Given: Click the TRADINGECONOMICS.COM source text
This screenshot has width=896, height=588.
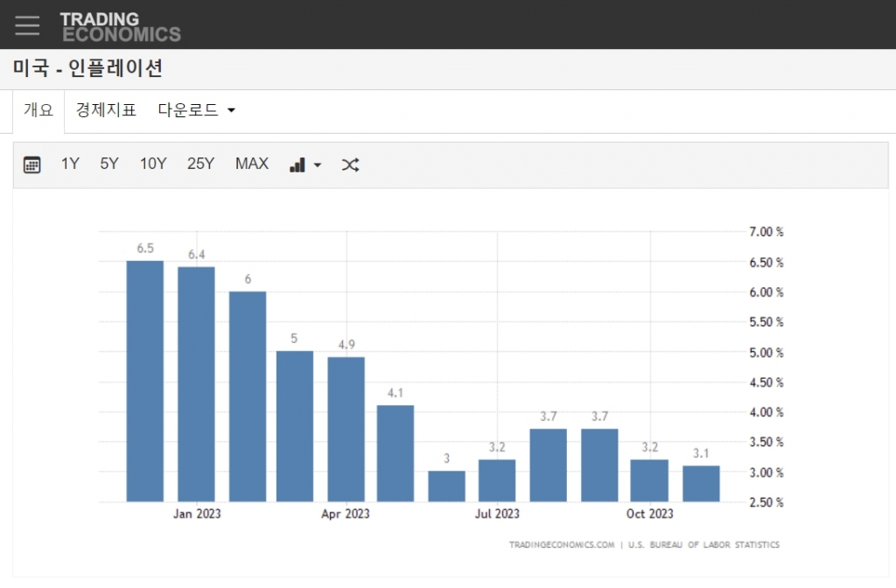Looking at the screenshot, I should pos(562,544).
